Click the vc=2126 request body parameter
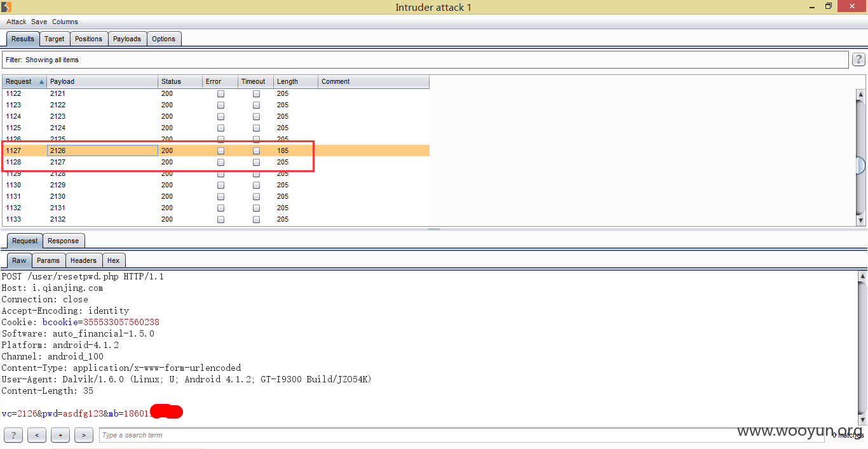 [19, 413]
